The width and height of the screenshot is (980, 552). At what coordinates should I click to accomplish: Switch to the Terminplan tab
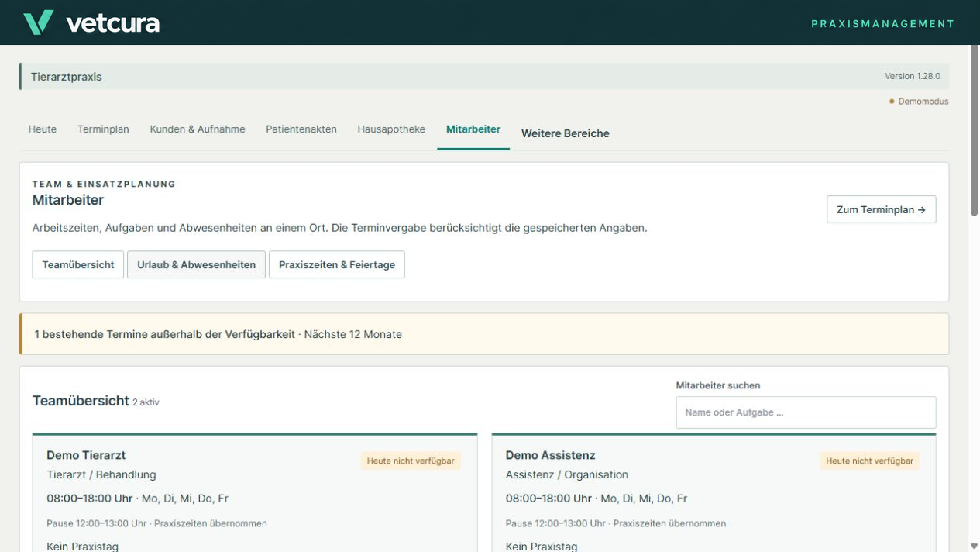(x=103, y=129)
